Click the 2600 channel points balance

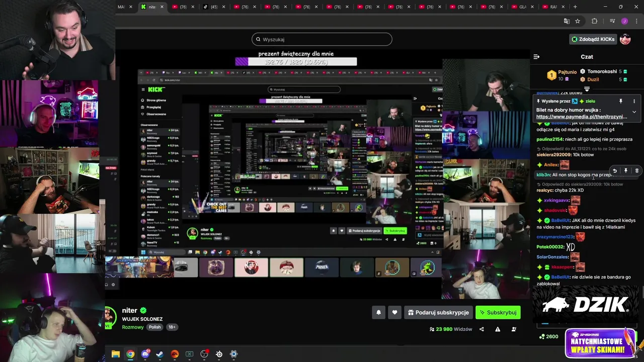548,336
